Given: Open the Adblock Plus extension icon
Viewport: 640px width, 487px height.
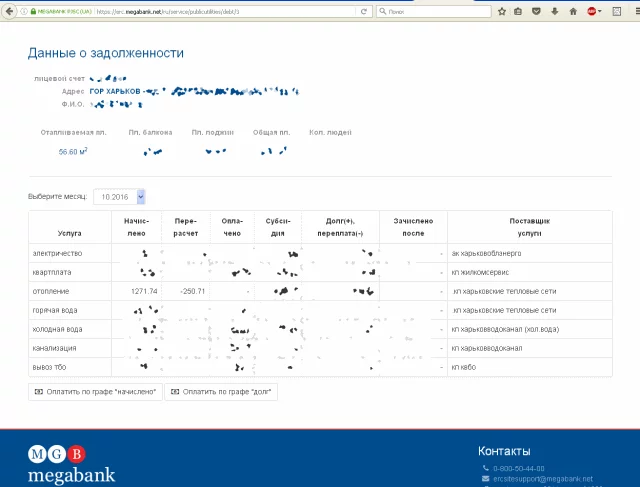Looking at the screenshot, I should point(591,11).
